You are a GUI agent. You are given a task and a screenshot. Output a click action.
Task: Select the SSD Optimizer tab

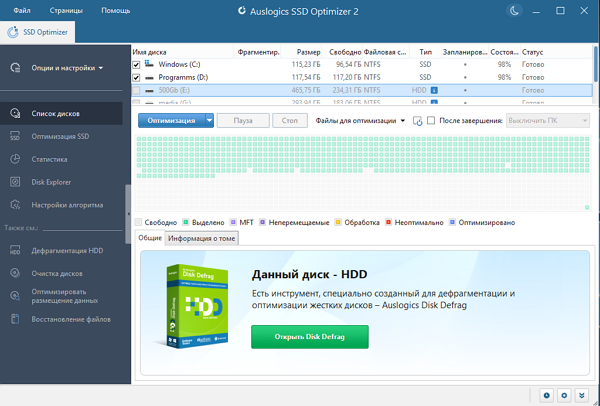38,32
